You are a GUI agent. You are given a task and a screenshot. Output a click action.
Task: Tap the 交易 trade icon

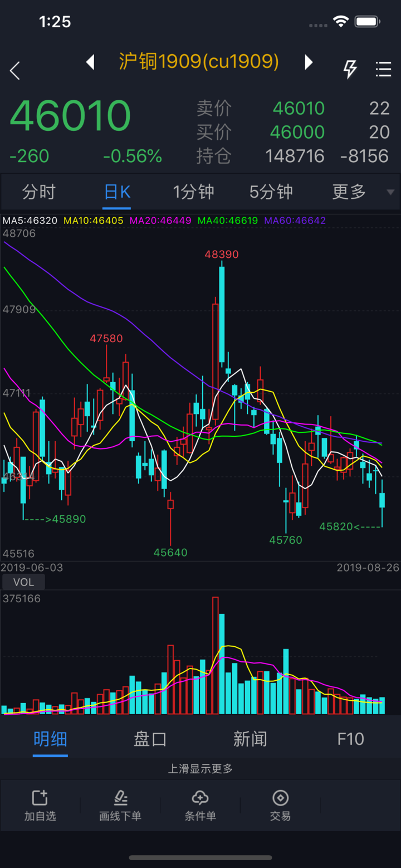pyautogui.click(x=280, y=805)
